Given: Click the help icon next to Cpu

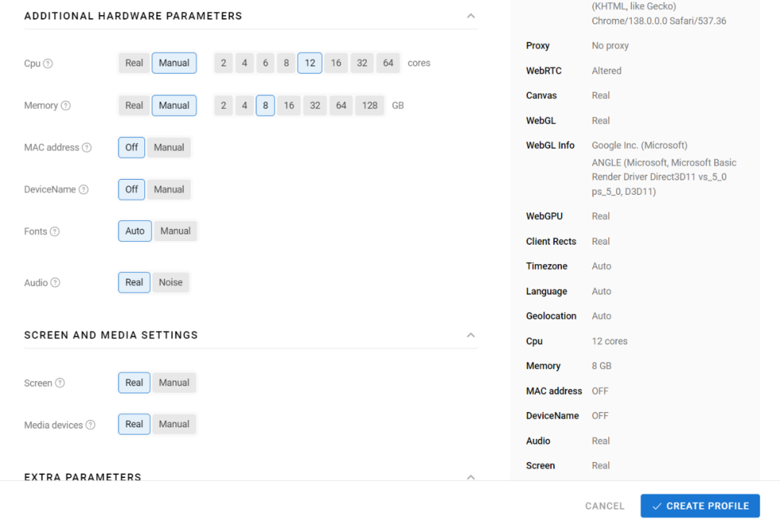Looking at the screenshot, I should [x=48, y=64].
